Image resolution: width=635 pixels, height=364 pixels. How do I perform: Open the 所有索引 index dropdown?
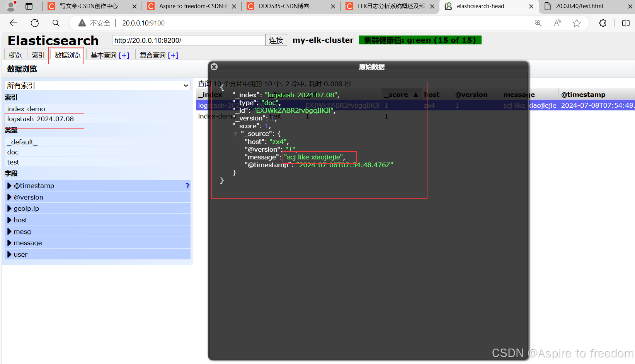point(98,86)
